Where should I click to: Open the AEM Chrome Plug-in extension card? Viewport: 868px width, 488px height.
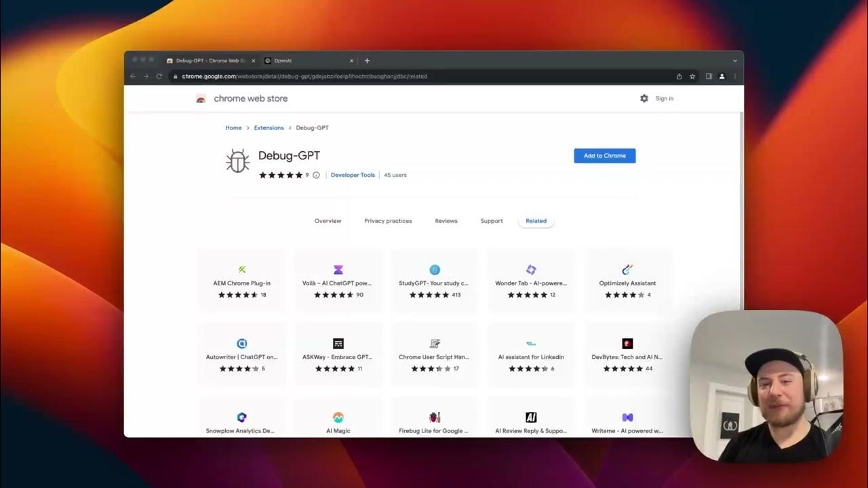pos(241,281)
